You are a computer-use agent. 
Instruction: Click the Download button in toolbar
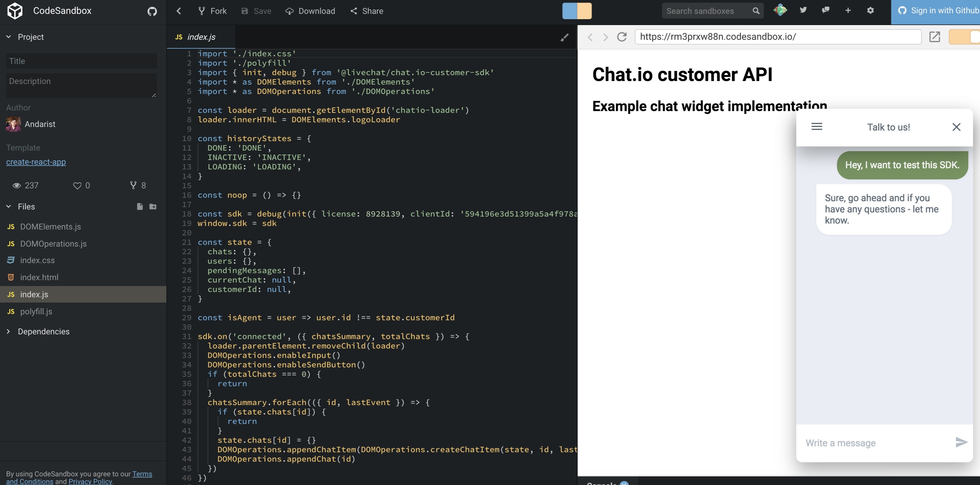(x=310, y=11)
